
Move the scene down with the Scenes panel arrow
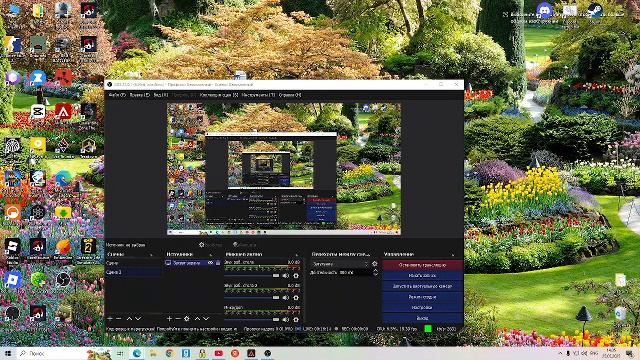(x=138, y=319)
